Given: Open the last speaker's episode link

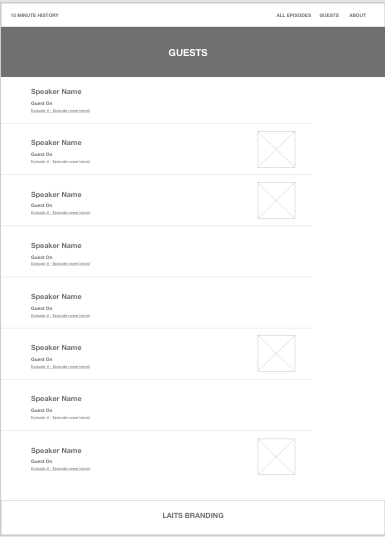Looking at the screenshot, I should click(x=60, y=469).
